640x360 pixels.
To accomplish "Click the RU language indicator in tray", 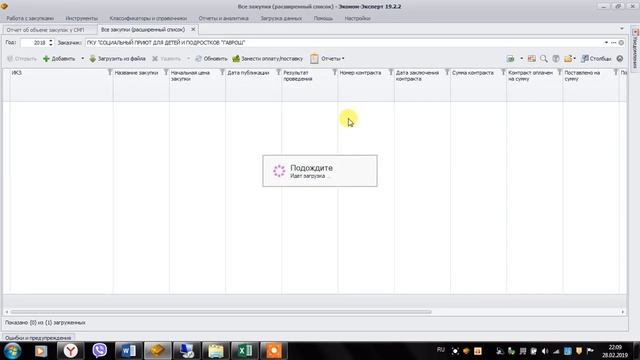I will pyautogui.click(x=440, y=350).
